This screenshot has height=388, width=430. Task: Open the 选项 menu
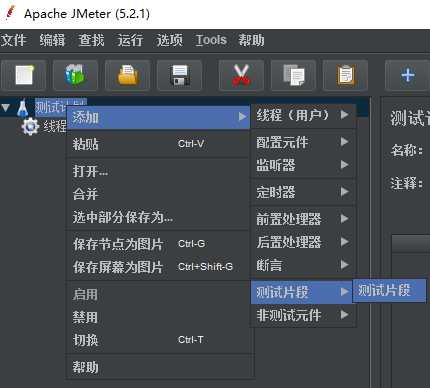(x=170, y=40)
